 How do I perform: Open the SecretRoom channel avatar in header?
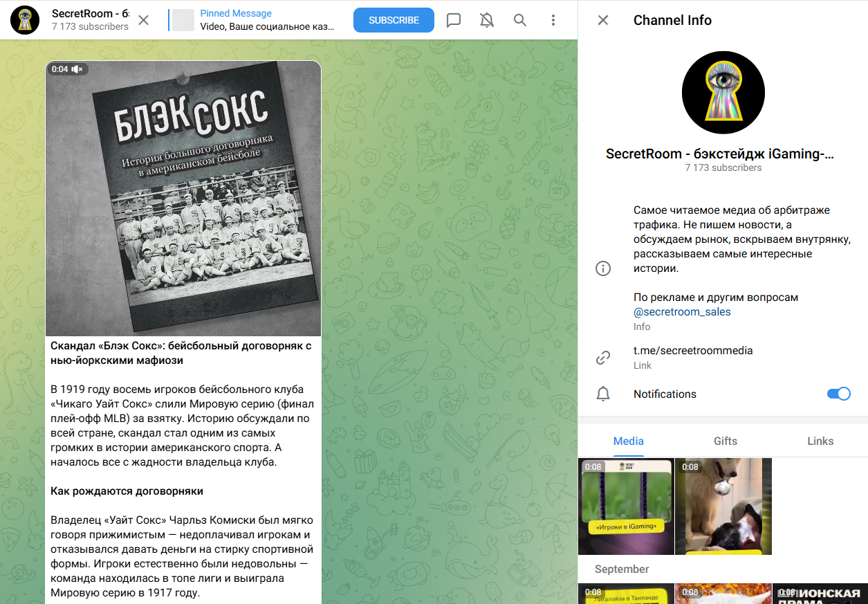(x=25, y=20)
